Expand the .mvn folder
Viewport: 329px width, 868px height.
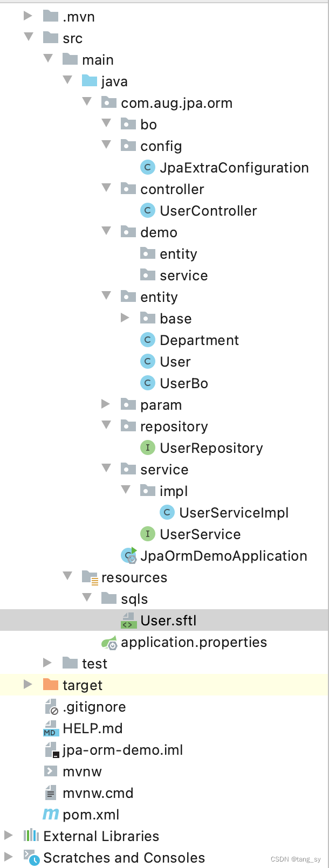tap(28, 16)
